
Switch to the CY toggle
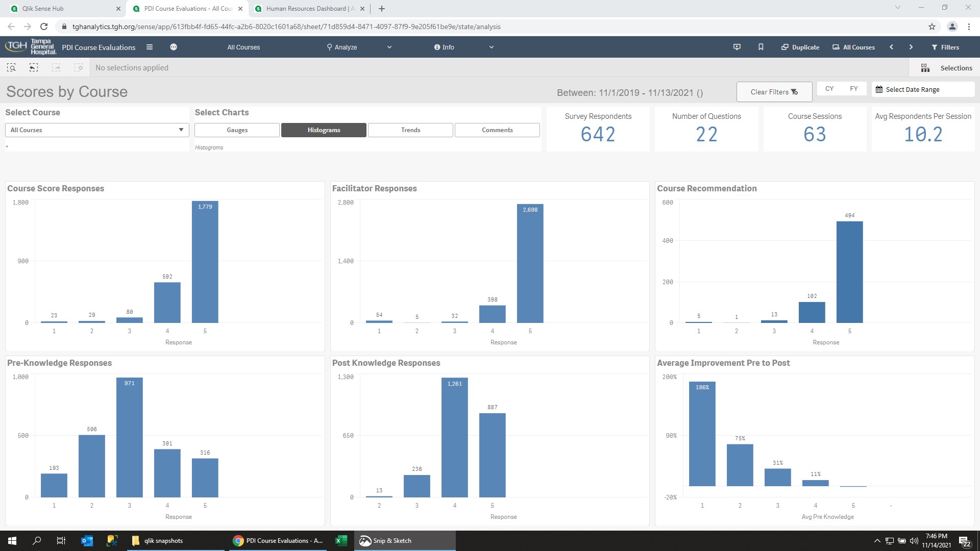coord(829,88)
